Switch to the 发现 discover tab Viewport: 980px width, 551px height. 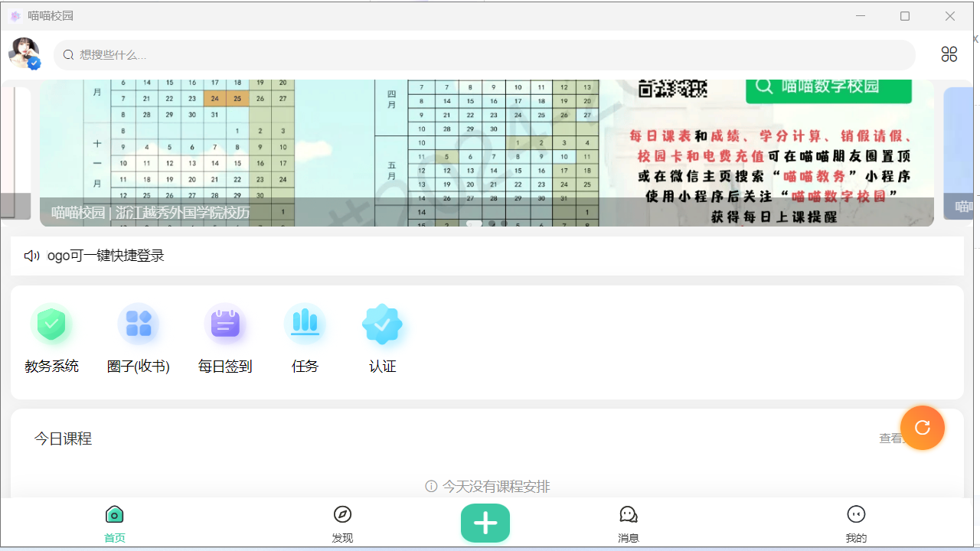coord(342,523)
